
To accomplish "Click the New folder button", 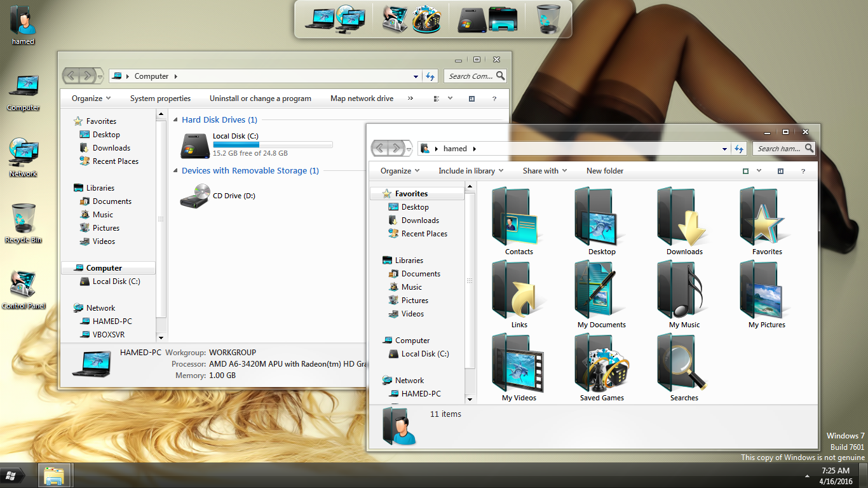I will pos(604,171).
